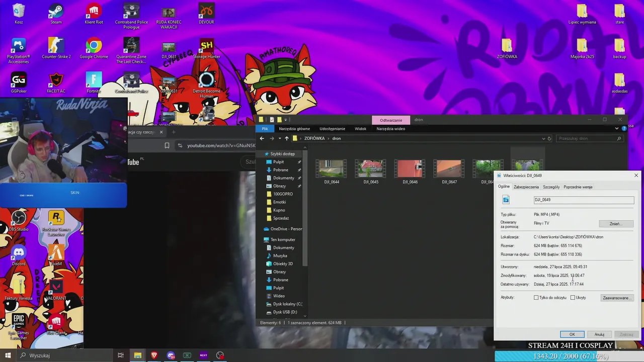This screenshot has width=644, height=362.
Task: Open Contraband Police Prologue desktop icon
Action: [131, 16]
